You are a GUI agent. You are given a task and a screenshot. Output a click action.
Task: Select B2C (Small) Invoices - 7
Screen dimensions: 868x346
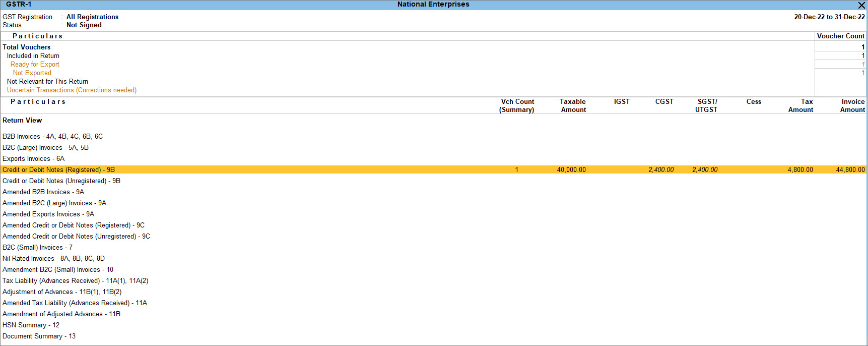[37, 248]
